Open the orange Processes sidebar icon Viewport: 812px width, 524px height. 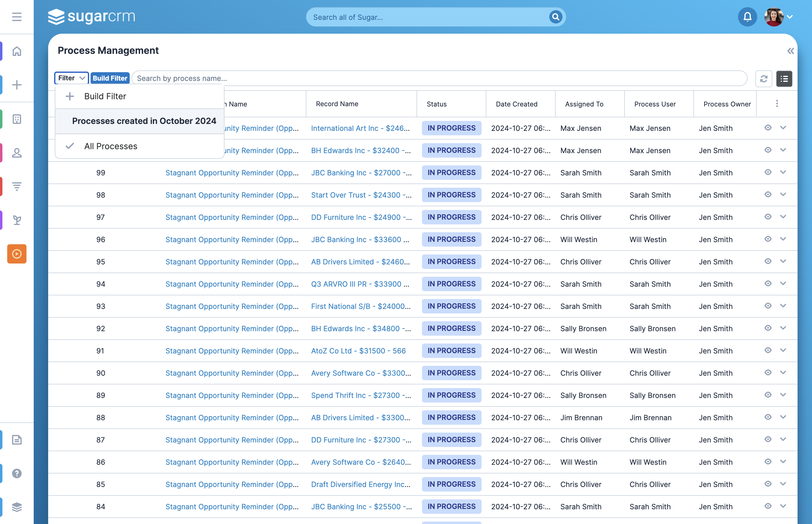coord(17,254)
